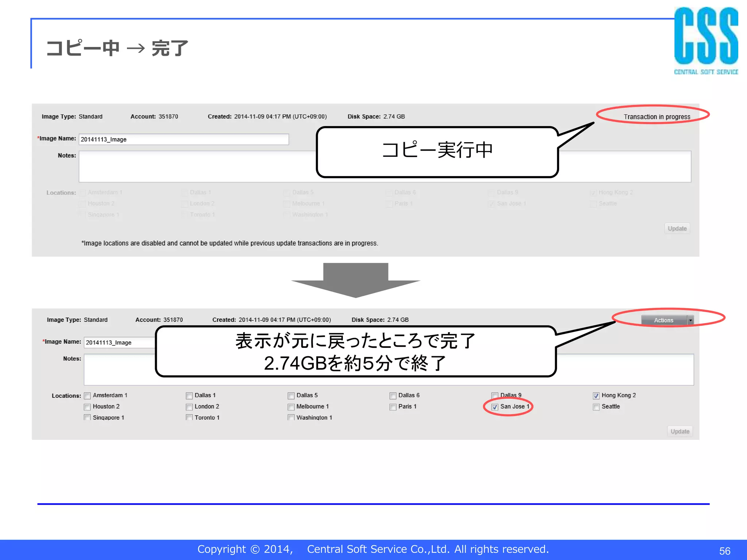Viewport: 747px width, 560px height.
Task: Enable the Amsterdam 1 location checkbox in lower panel
Action: coord(87,396)
